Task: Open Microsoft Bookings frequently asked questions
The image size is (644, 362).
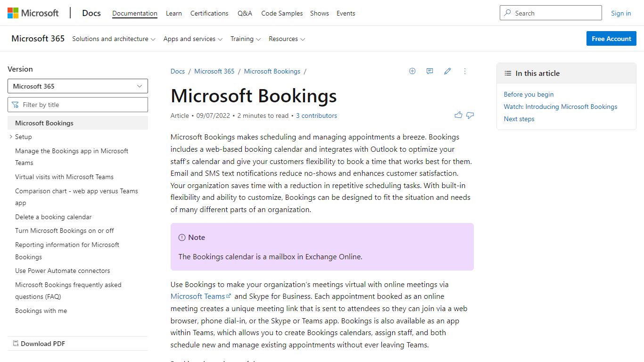Action: click(68, 291)
